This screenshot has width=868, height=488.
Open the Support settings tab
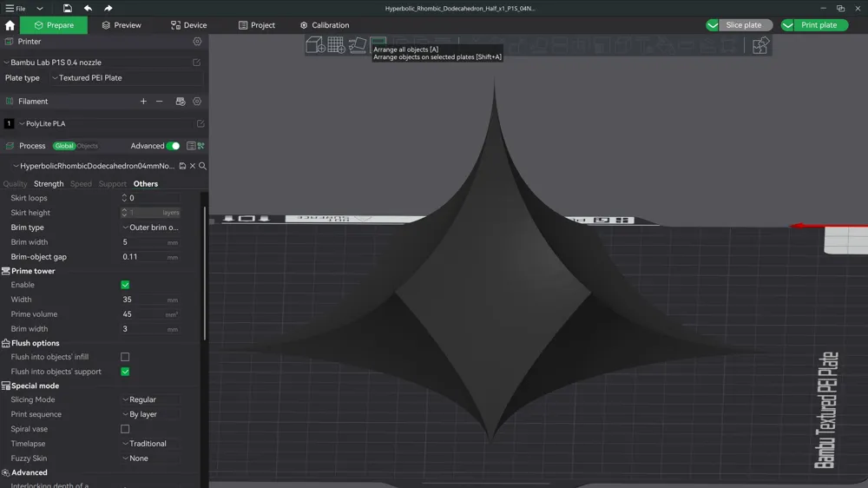pos(112,184)
